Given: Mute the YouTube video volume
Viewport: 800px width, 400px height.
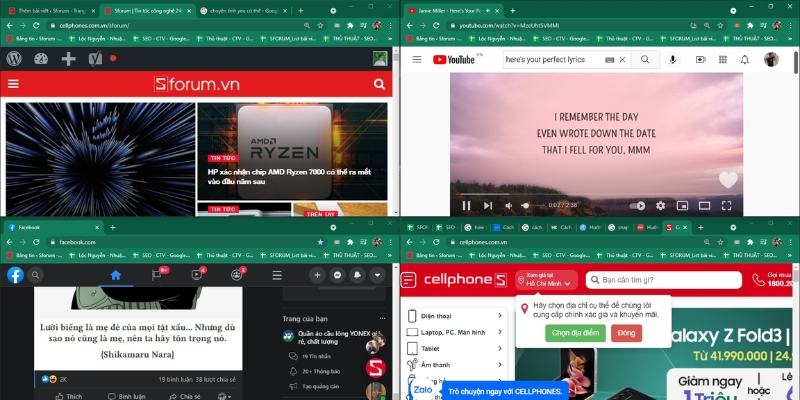Looking at the screenshot, I should (x=509, y=206).
